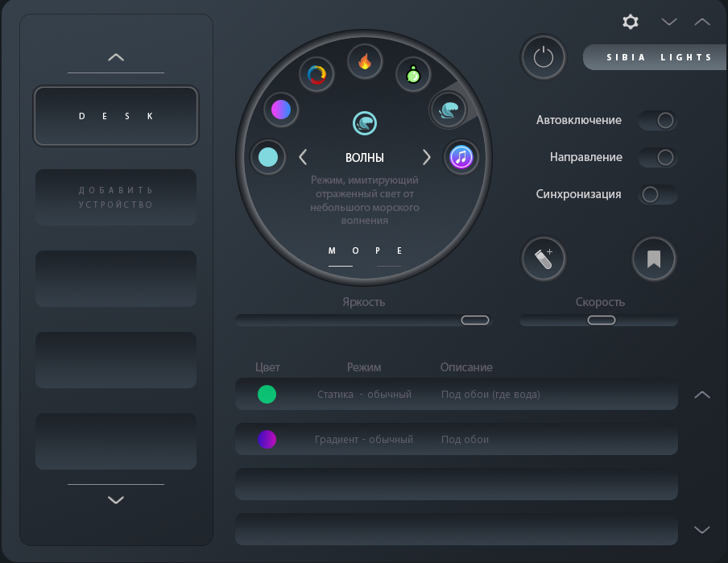Click the empty third device slot

(116, 279)
